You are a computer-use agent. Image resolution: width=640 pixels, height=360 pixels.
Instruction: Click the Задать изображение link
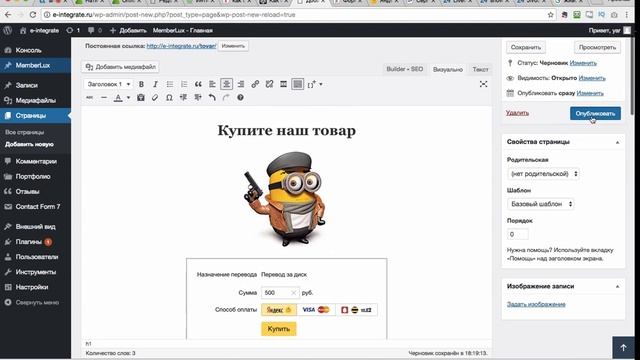(x=536, y=304)
